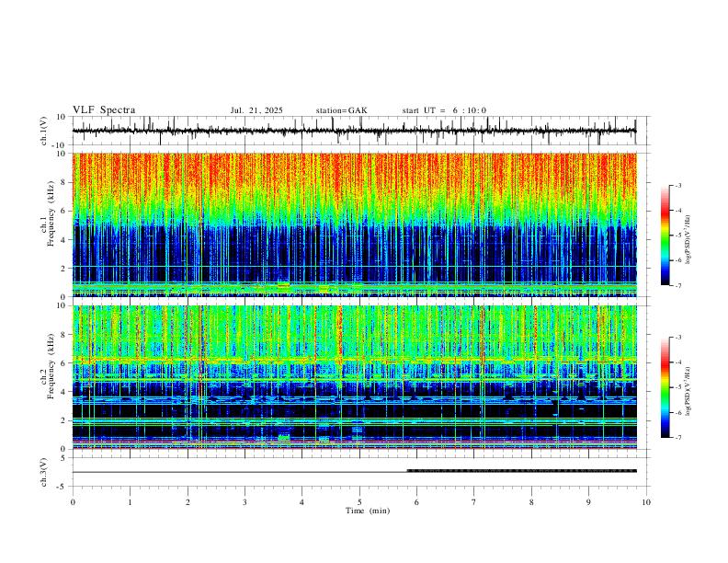Click inside the ch.2 spectrogram panel
The image size is (728, 563).
[354, 377]
